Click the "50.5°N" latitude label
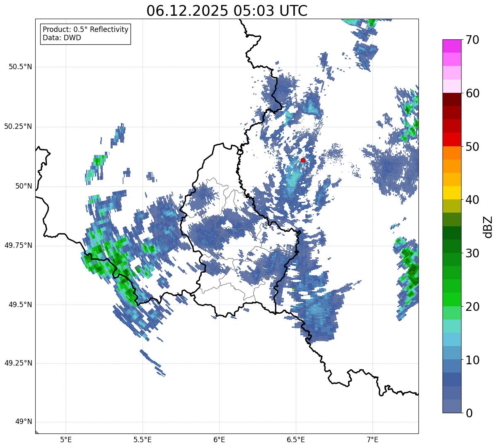This screenshot has height=448, width=498. coord(20,67)
